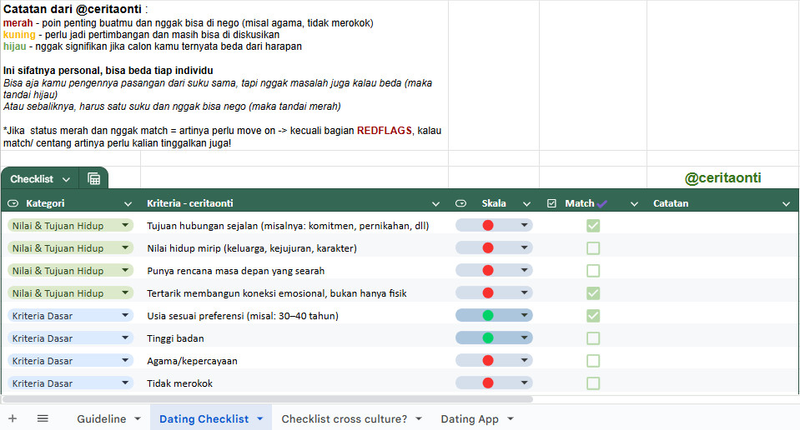Tick the Match checkbox for Tinggi badan
This screenshot has width=800, height=430.
(x=593, y=338)
